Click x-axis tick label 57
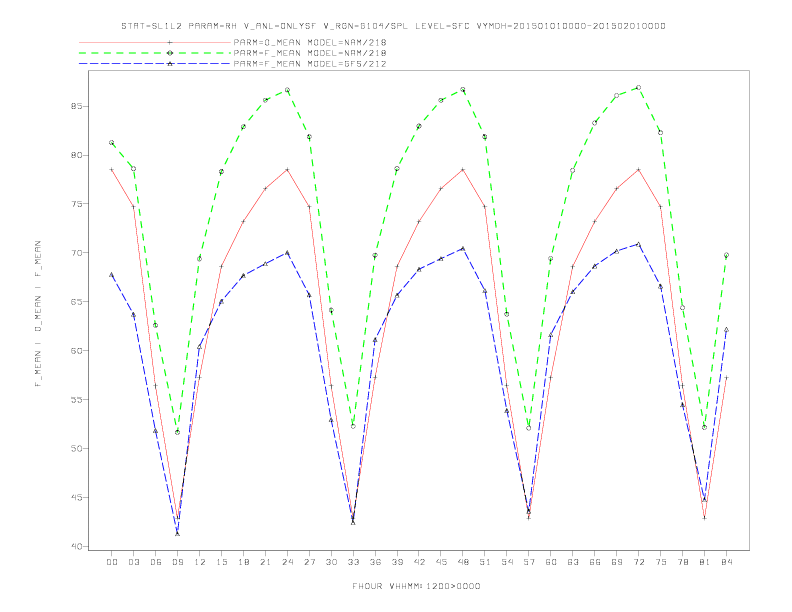Screen dimensions: 792x612 tap(529, 562)
